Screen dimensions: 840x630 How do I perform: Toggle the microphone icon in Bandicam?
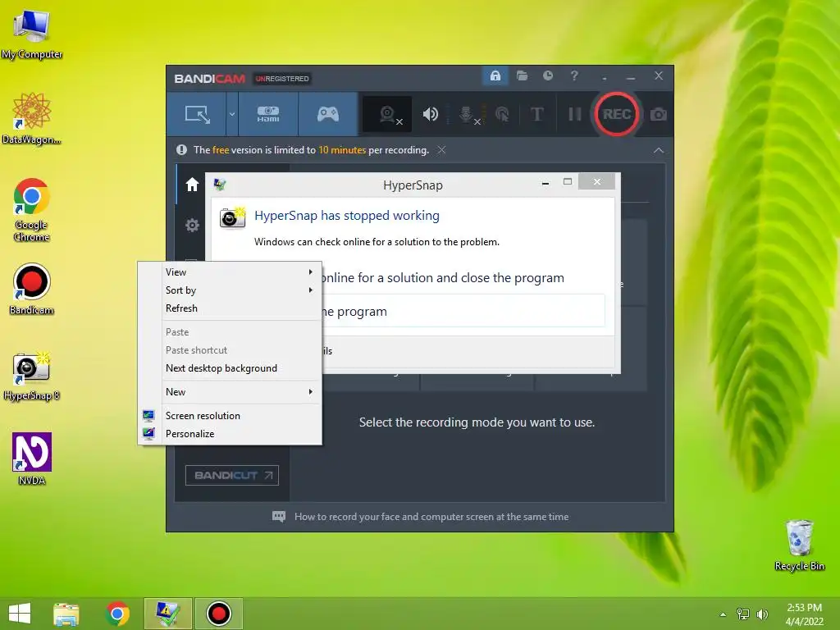click(467, 114)
